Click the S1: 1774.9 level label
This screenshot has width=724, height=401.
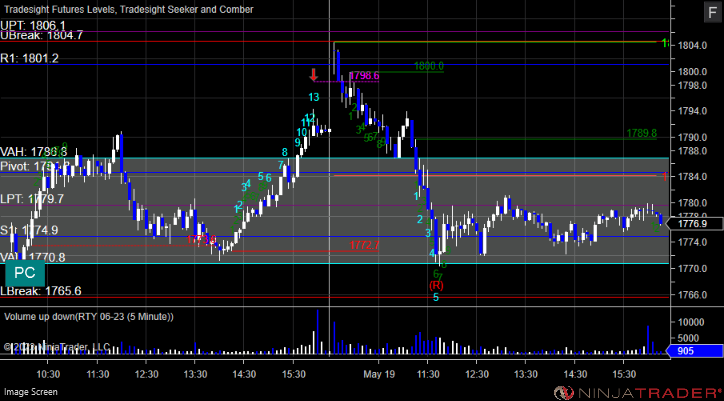[29, 230]
